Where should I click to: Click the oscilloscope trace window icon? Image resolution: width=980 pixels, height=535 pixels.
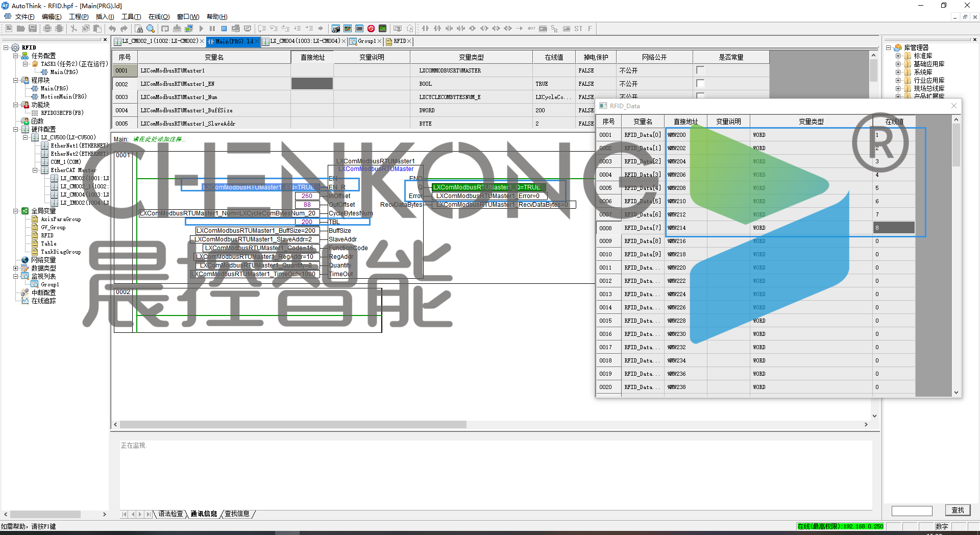pyautogui.click(x=348, y=29)
